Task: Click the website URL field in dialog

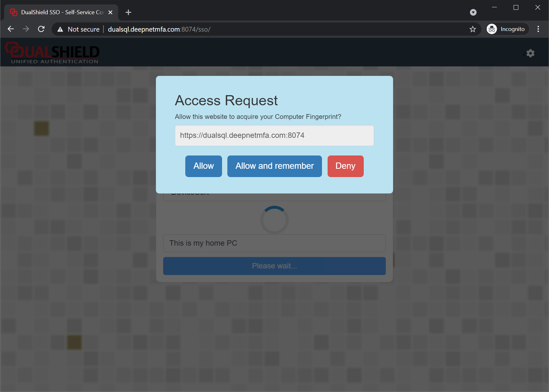Action: [274, 135]
